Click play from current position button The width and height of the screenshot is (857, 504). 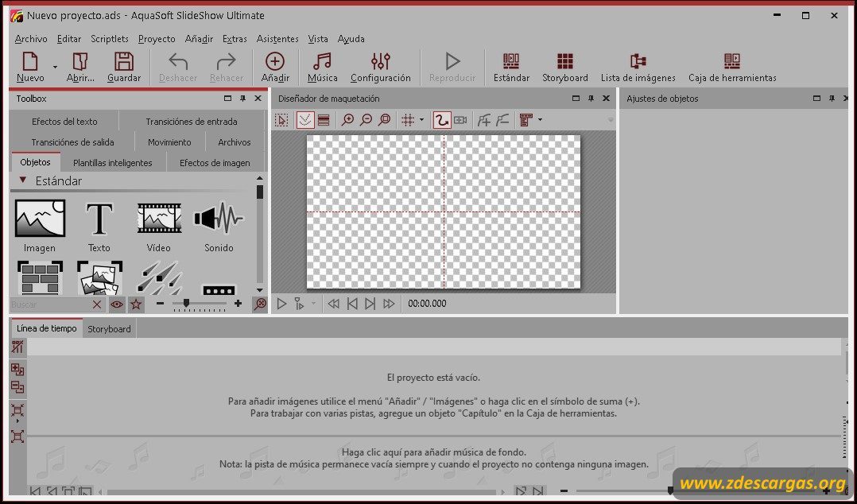pos(299,304)
